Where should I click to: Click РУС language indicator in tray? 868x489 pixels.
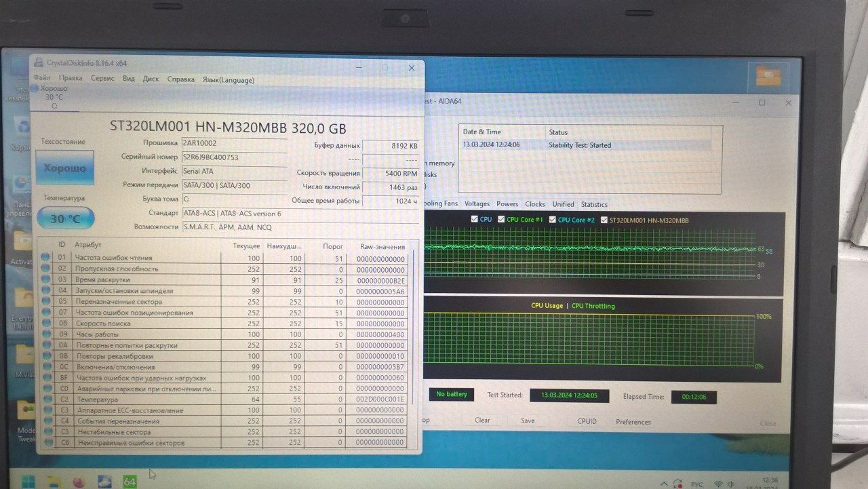click(696, 484)
